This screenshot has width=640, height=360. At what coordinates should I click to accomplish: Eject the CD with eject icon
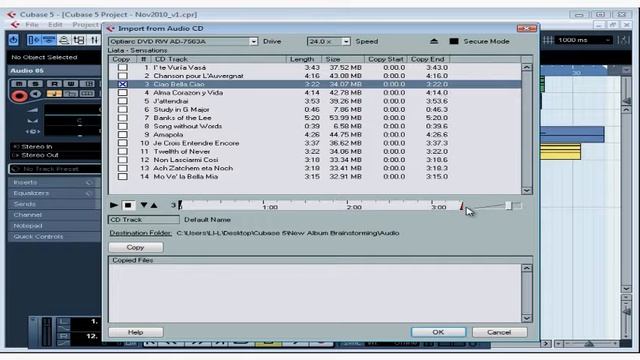[x=434, y=41]
